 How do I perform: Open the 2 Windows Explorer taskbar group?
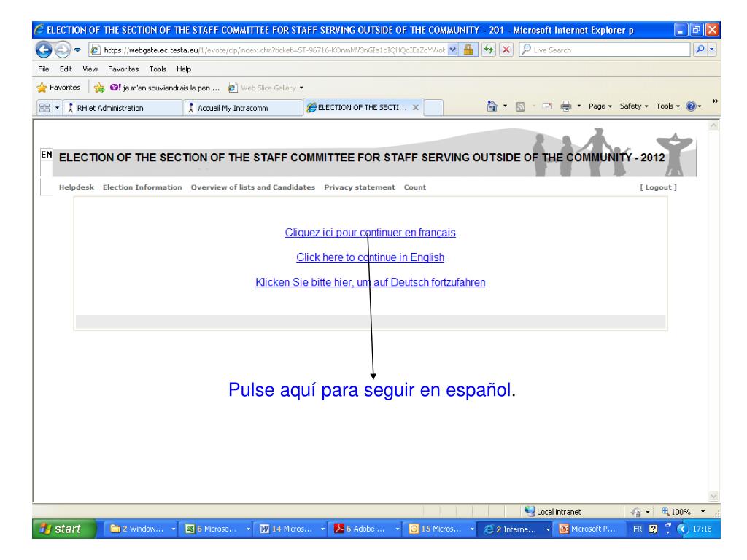[x=142, y=529]
